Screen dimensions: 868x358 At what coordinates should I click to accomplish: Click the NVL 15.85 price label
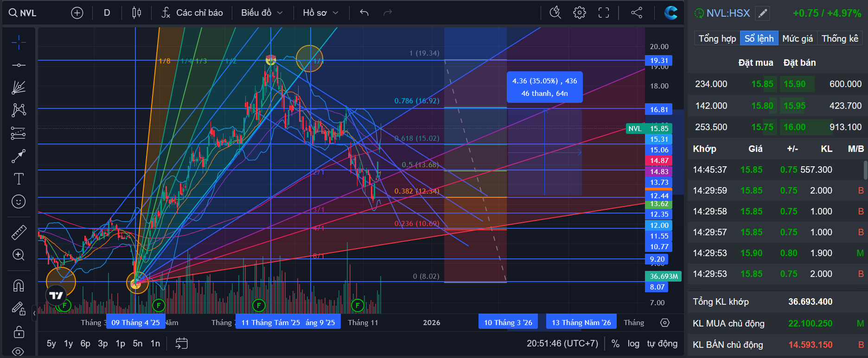649,128
